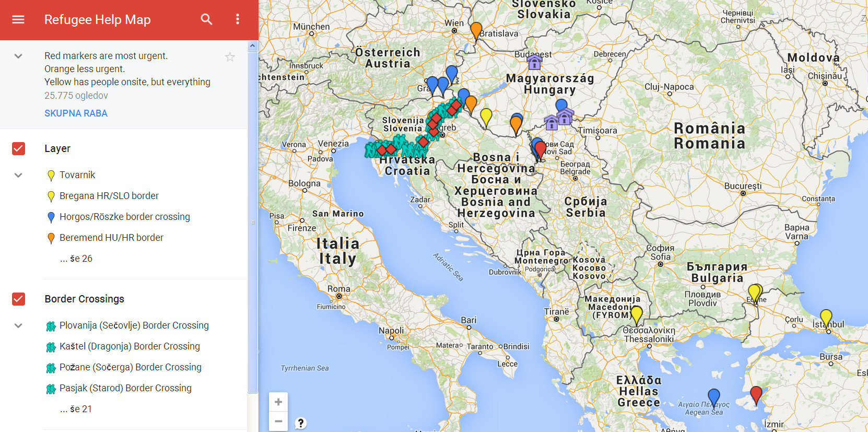The image size is (868, 432).
Task: Select Plovanija (Sečovlje) Border Crossing
Action: pyautogui.click(x=134, y=325)
